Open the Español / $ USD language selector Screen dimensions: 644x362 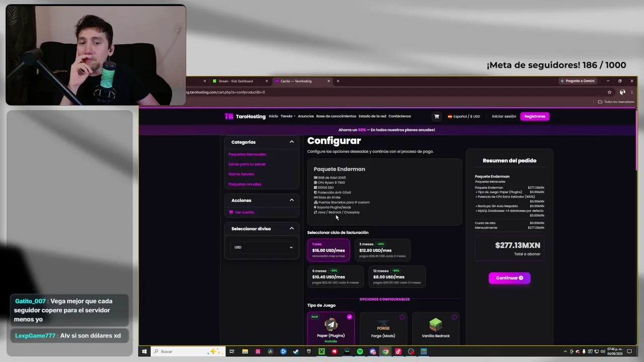tap(464, 116)
